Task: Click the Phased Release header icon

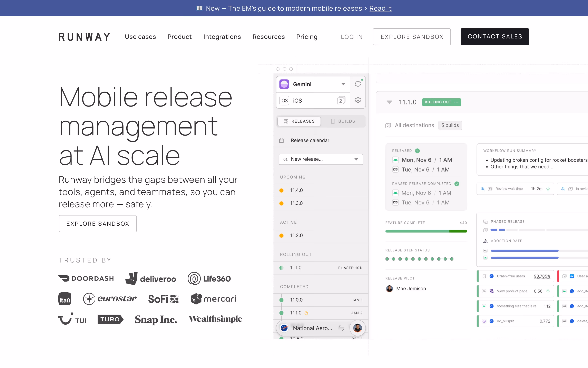Action: click(x=485, y=221)
